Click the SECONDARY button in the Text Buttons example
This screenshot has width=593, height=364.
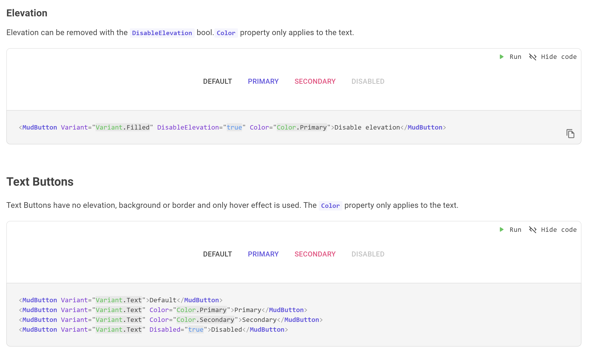tap(315, 254)
